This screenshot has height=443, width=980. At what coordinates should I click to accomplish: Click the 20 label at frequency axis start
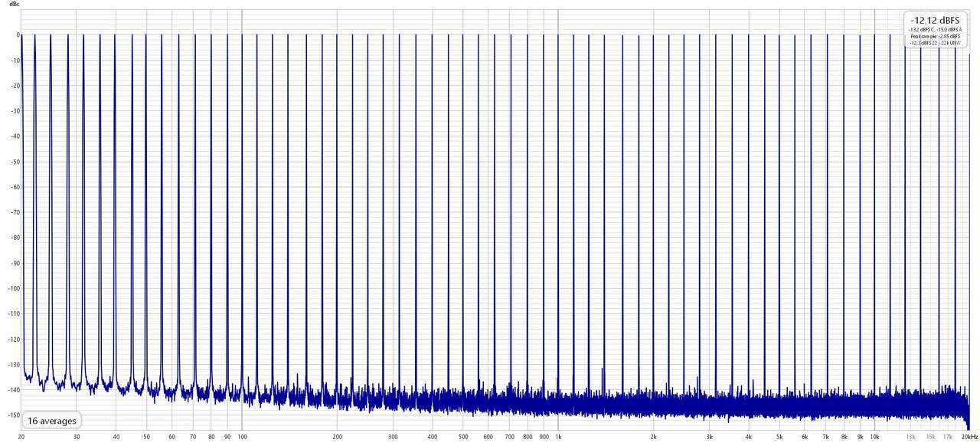21,436
